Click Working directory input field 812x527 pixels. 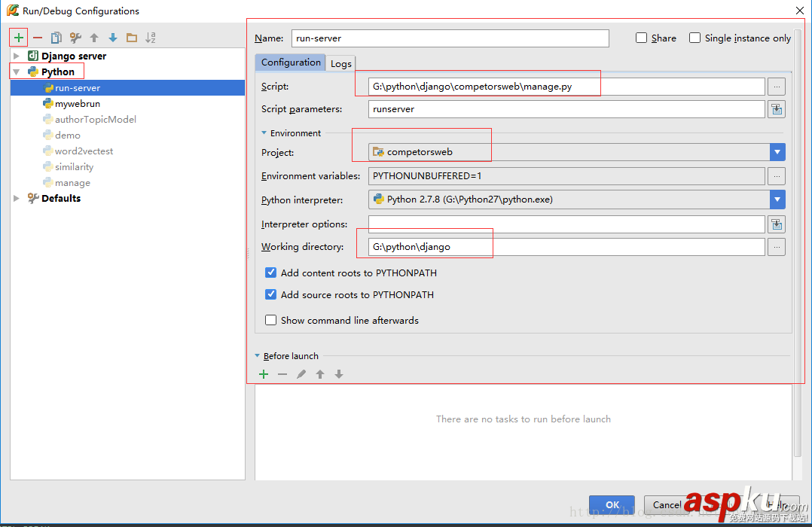(566, 247)
